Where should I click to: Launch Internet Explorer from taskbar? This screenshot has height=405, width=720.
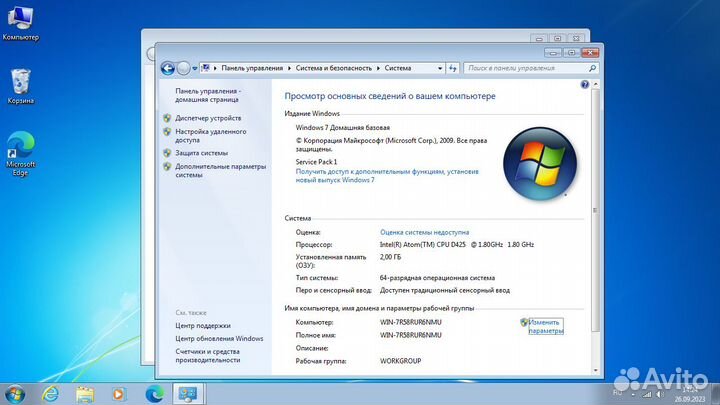(x=51, y=394)
